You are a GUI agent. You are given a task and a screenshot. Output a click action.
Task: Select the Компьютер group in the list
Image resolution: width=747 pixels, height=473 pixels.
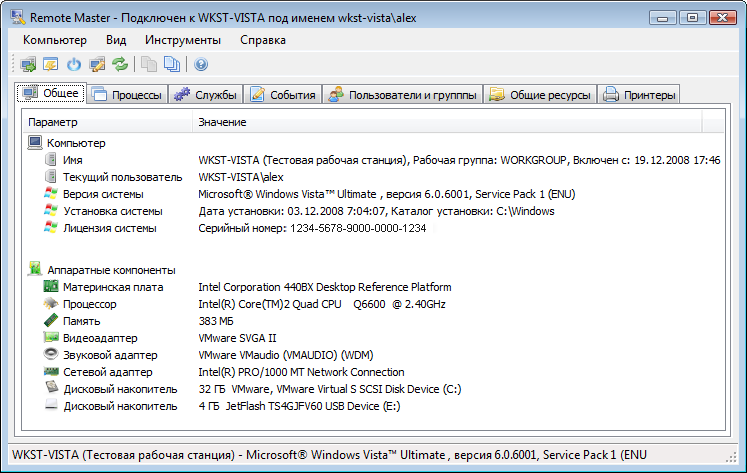coord(76,143)
